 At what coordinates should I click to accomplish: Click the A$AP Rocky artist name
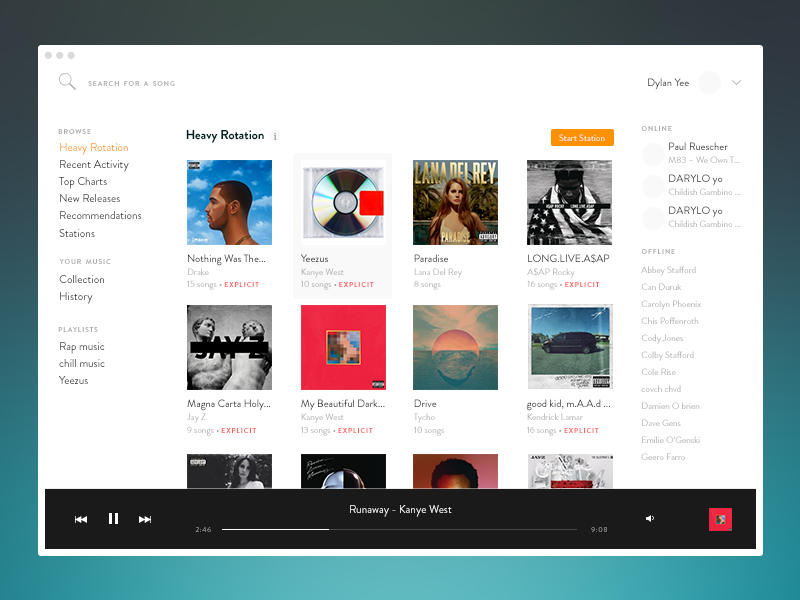point(551,272)
